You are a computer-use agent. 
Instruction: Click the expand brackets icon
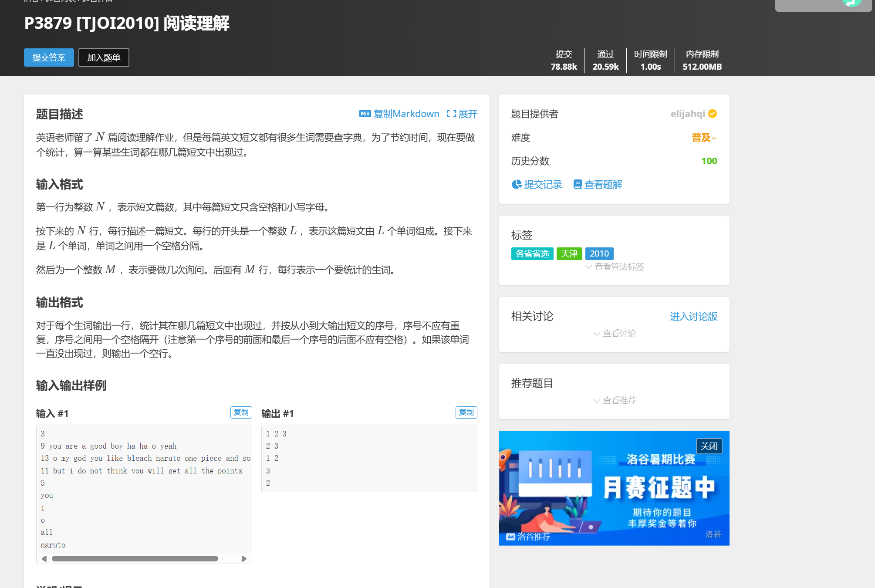451,114
